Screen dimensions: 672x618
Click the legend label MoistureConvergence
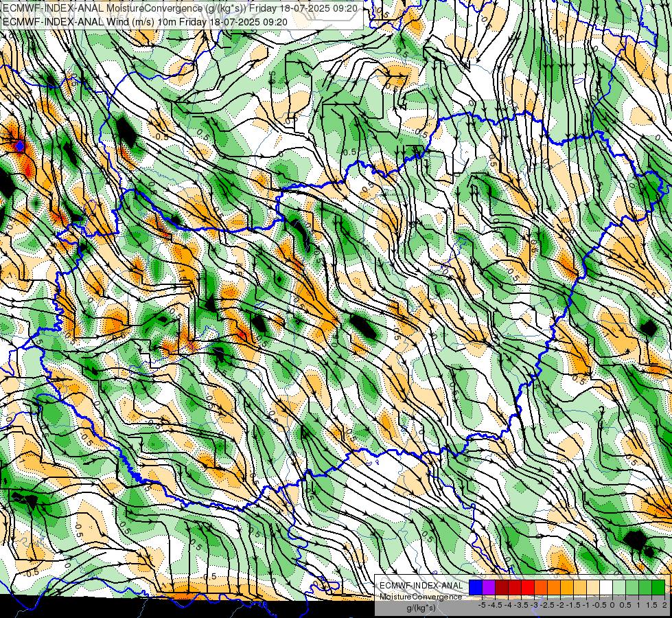coord(421,597)
